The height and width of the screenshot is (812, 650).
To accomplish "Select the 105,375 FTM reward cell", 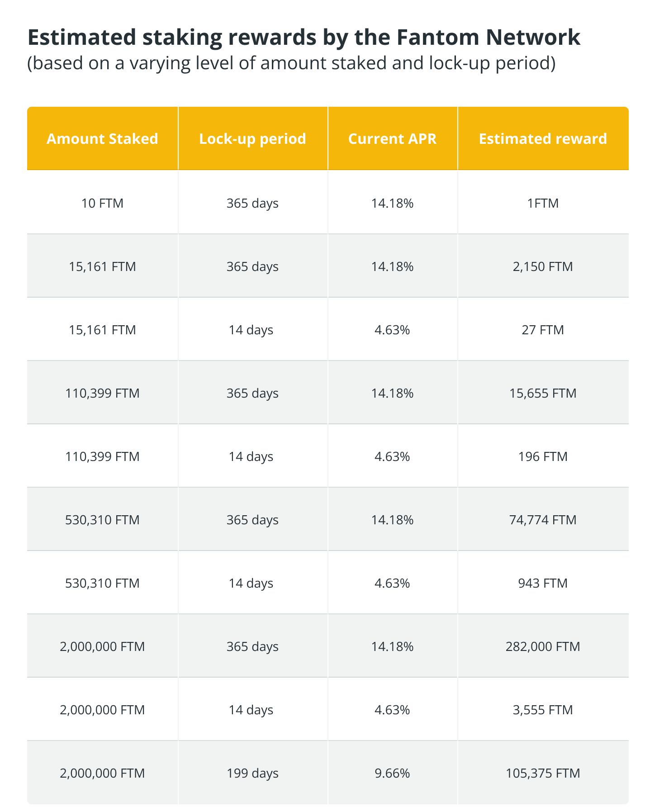I will tap(543, 774).
